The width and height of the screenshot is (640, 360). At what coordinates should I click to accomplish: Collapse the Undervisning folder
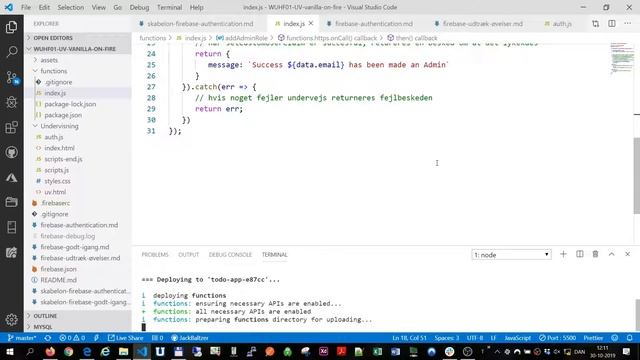tap(78, 126)
